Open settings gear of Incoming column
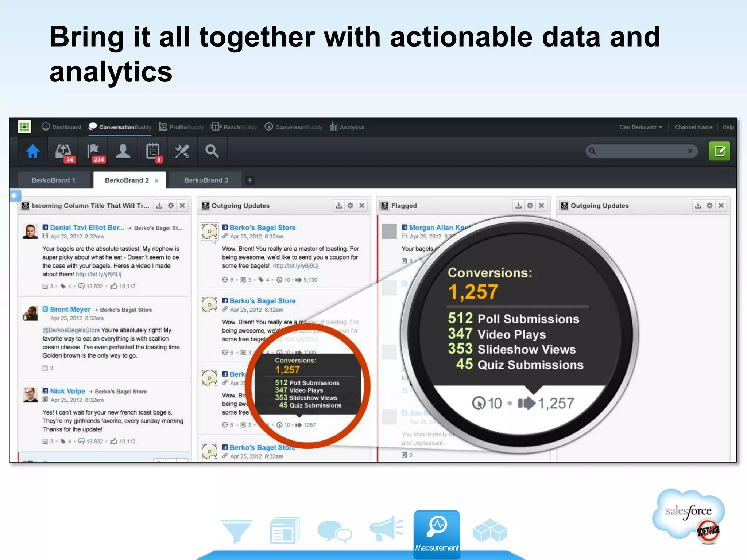 pyautogui.click(x=171, y=206)
